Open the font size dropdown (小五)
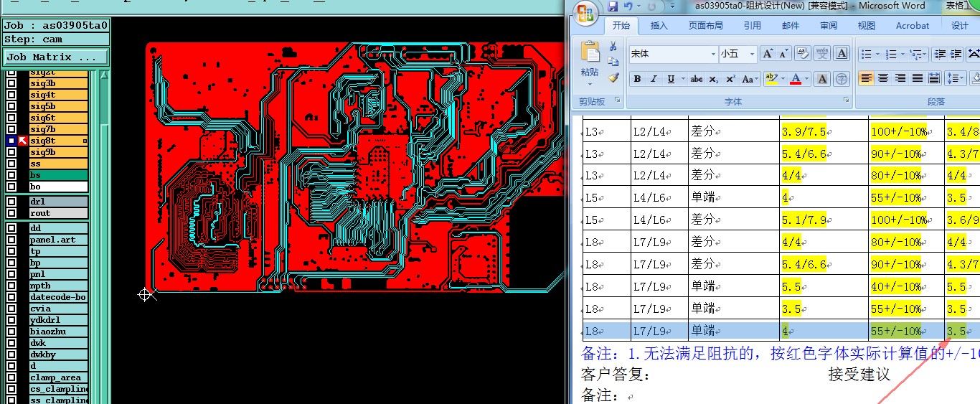 (x=752, y=54)
